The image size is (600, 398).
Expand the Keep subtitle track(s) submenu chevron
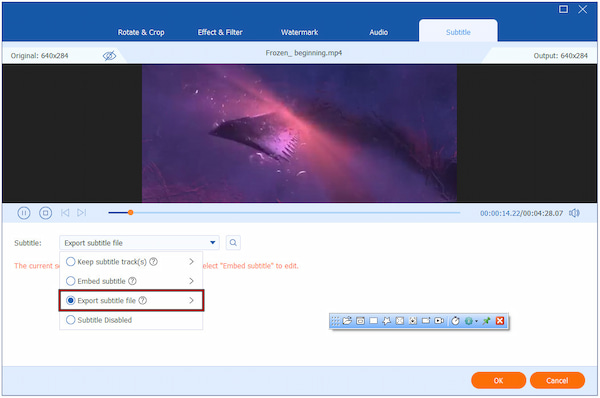tap(191, 261)
